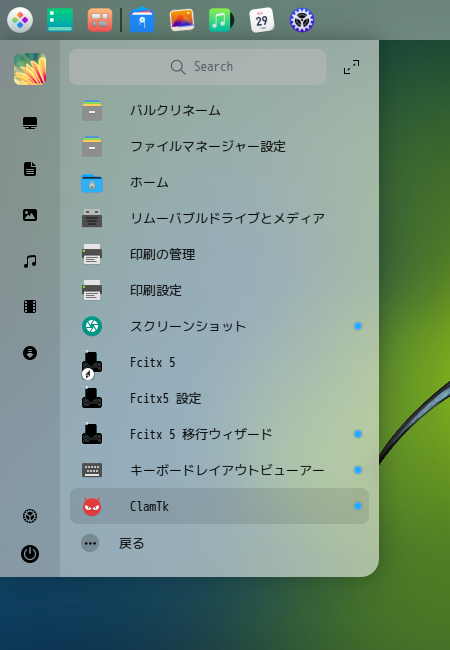Viewport: 450px width, 650px height.
Task: Open the blue gear control center icon
Action: tap(302, 20)
